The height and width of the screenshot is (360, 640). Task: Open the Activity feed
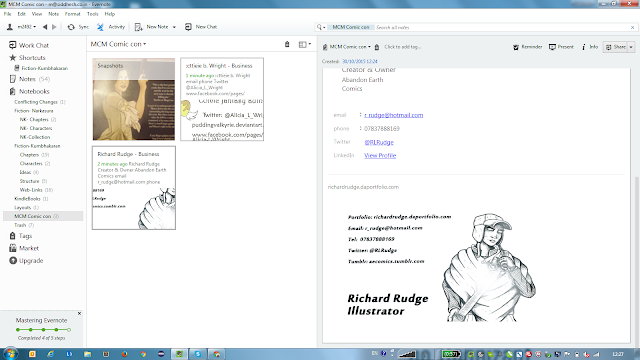(111, 27)
